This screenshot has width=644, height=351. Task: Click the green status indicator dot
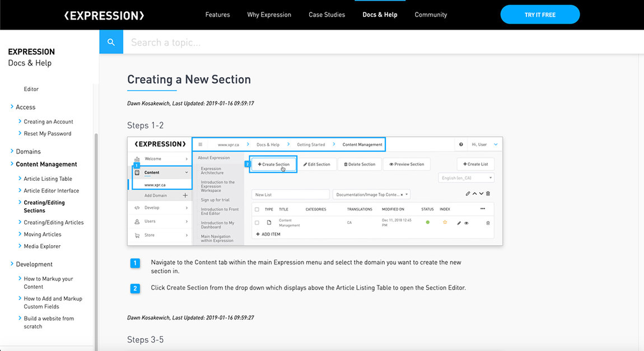[x=428, y=222]
